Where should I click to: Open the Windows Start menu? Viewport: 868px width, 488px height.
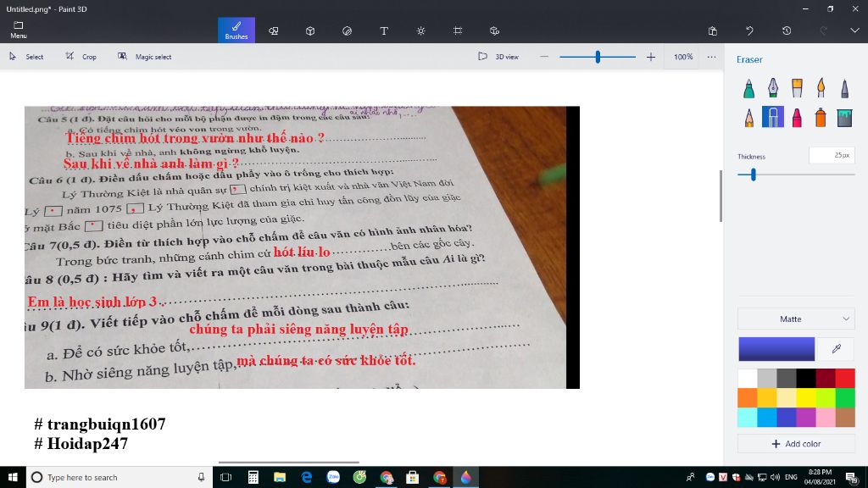13,477
